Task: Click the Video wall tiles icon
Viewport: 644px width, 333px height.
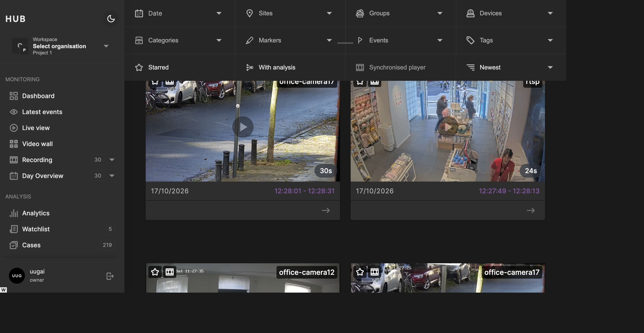Action: [x=14, y=144]
